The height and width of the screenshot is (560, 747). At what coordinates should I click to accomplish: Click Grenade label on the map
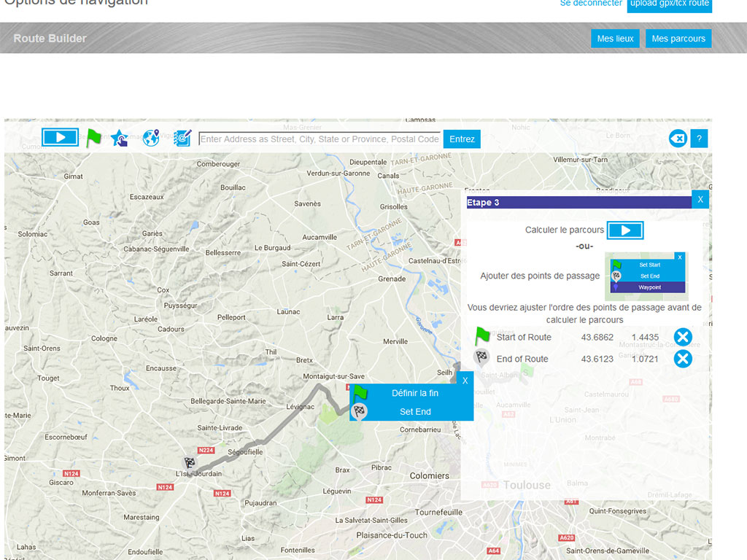click(392, 279)
